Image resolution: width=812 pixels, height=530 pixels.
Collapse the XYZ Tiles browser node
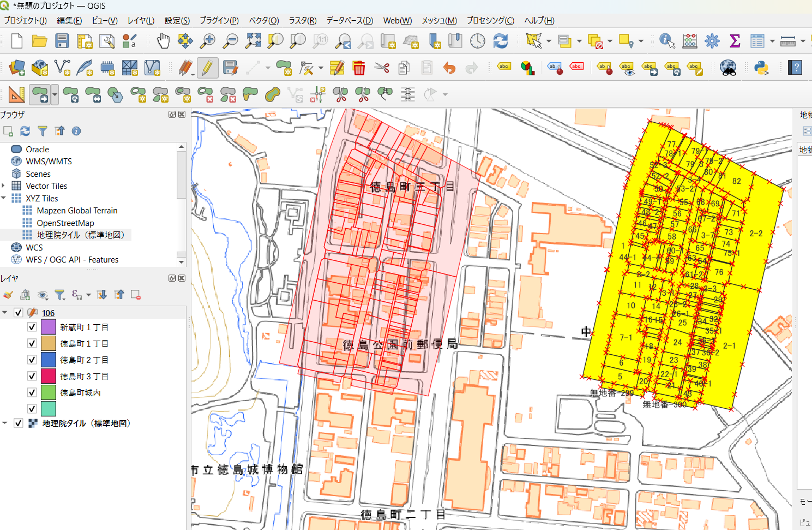(4, 198)
